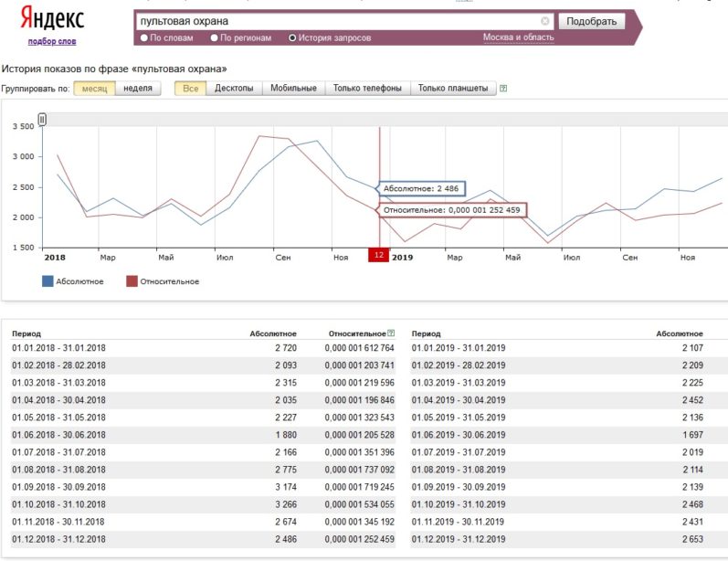
Task: Select row 01.06.2019 - 30.06.2019
Action: coord(569,435)
